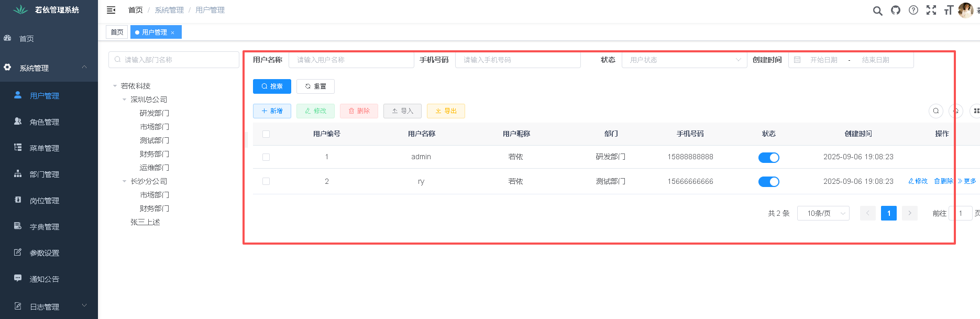Click the blue 搜索 button
This screenshot has height=319, width=980.
(272, 86)
